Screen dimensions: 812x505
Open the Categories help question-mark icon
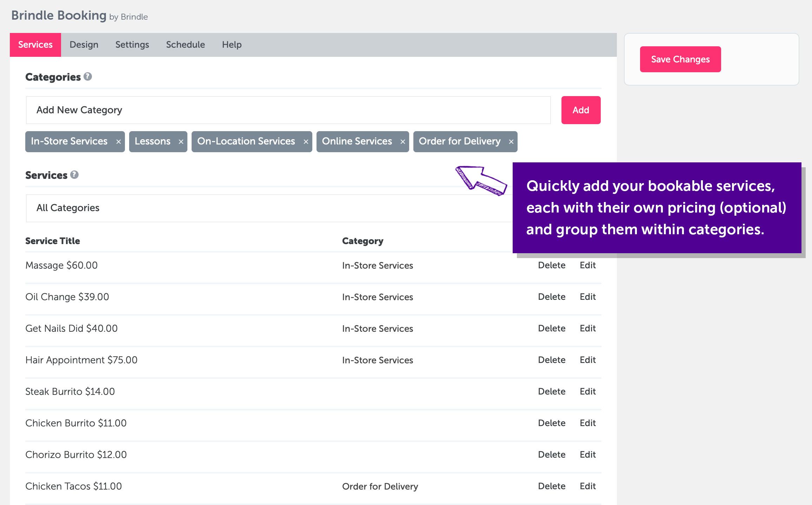click(x=88, y=76)
